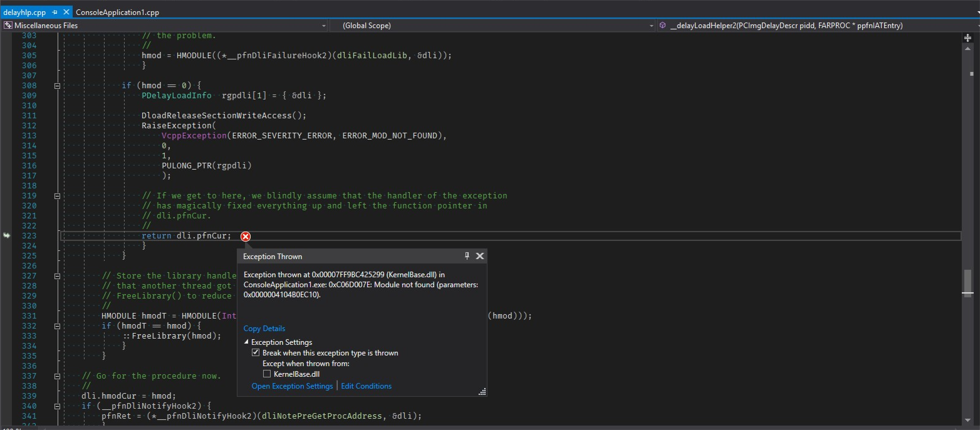Pin the Exception Thrown popup window
The image size is (980, 430).
(x=466, y=256)
